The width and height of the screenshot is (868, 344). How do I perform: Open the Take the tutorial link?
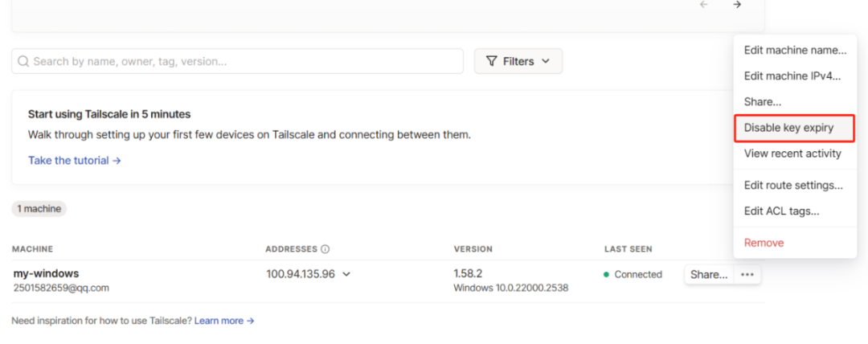[x=75, y=161]
